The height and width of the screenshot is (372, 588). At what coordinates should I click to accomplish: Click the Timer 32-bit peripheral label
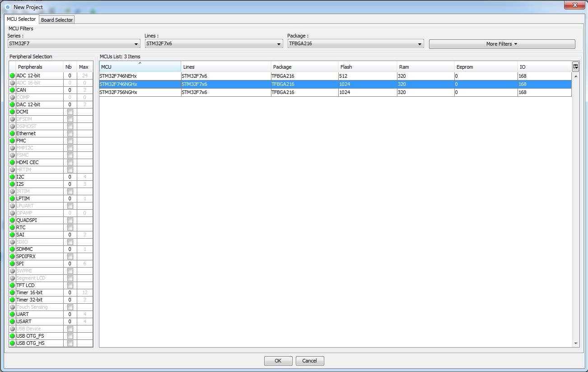[x=29, y=300]
